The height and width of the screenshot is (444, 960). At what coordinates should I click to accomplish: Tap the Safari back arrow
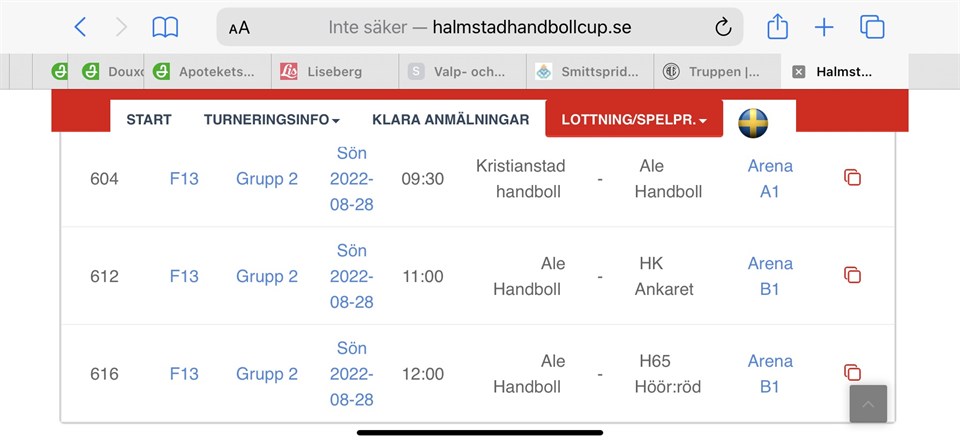coord(81,27)
